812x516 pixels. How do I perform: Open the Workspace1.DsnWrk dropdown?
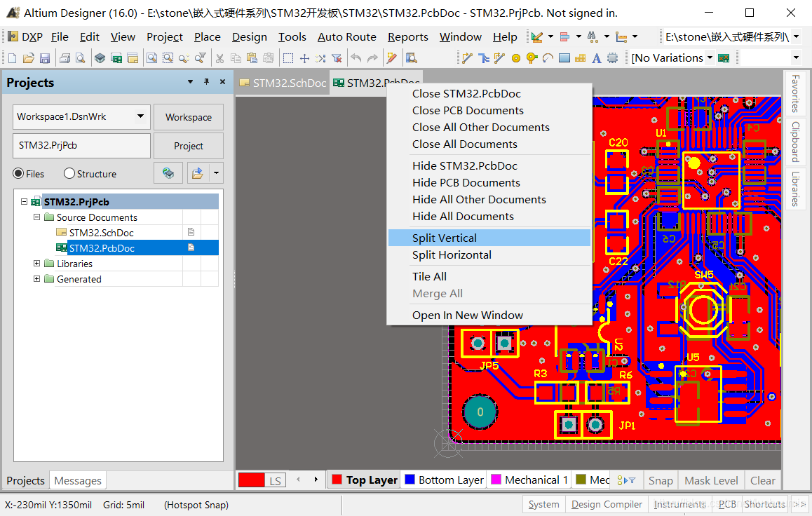tap(141, 116)
